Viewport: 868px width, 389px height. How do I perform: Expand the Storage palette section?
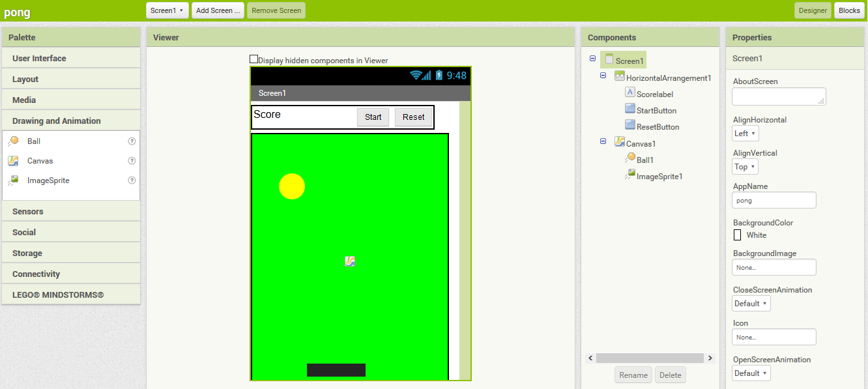[x=71, y=253]
